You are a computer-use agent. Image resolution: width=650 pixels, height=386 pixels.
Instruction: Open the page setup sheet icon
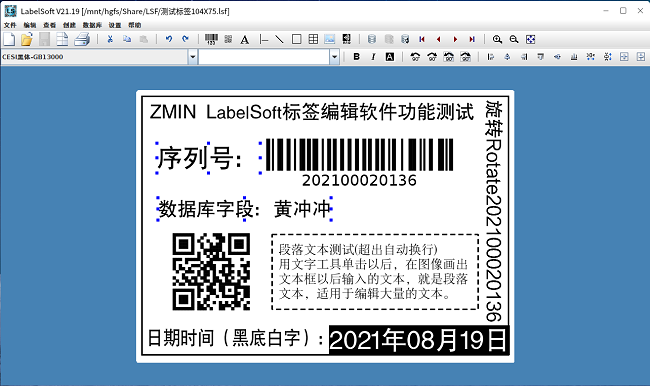click(x=62, y=39)
